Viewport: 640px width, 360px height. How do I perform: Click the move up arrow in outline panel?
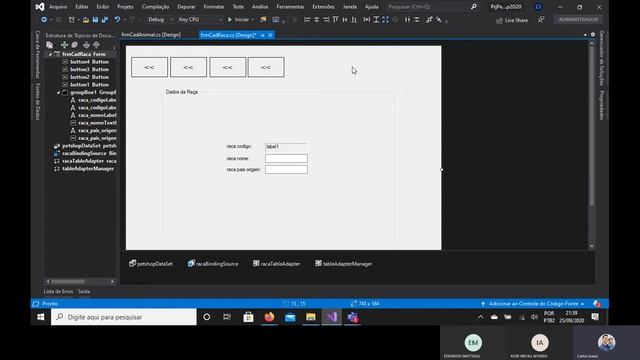pyautogui.click(x=96, y=45)
